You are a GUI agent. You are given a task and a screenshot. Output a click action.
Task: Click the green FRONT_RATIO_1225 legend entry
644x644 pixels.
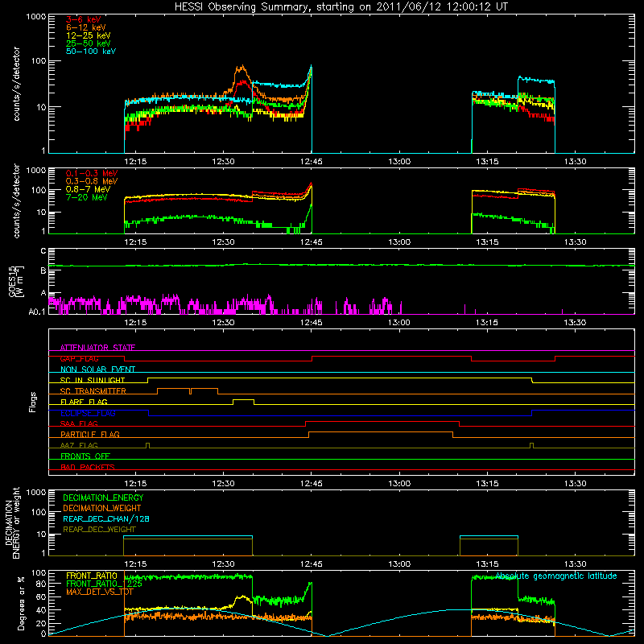click(104, 584)
